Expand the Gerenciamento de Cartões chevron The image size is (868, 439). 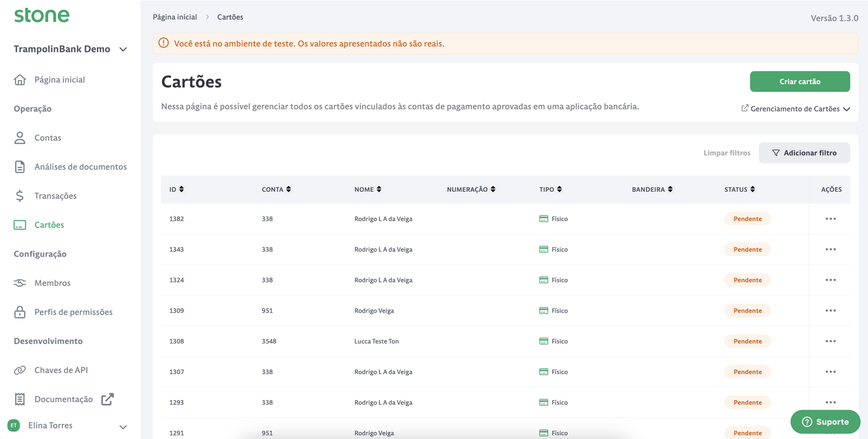click(847, 109)
